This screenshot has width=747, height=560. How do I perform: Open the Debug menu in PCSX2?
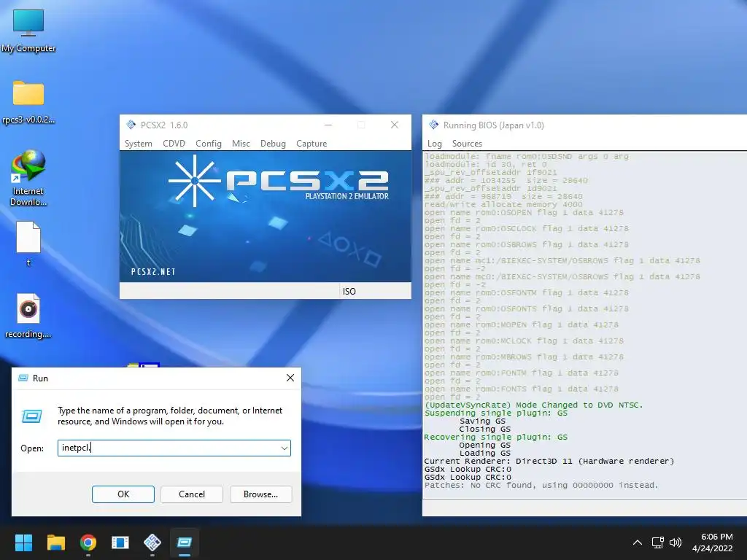(x=273, y=144)
